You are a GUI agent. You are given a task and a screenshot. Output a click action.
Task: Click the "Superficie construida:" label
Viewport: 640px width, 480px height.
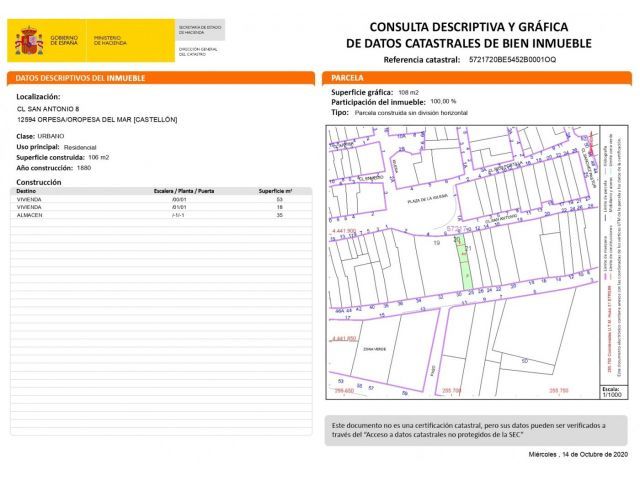[x=50, y=158]
